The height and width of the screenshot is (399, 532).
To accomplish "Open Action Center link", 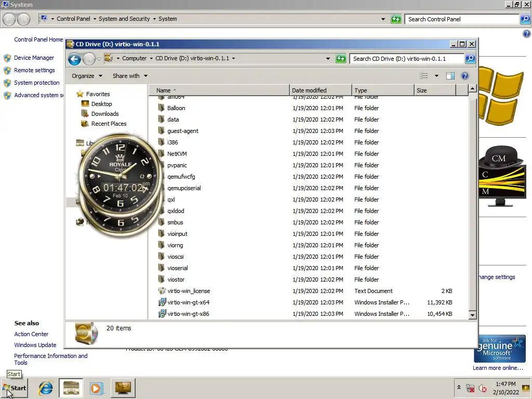I will 31,334.
